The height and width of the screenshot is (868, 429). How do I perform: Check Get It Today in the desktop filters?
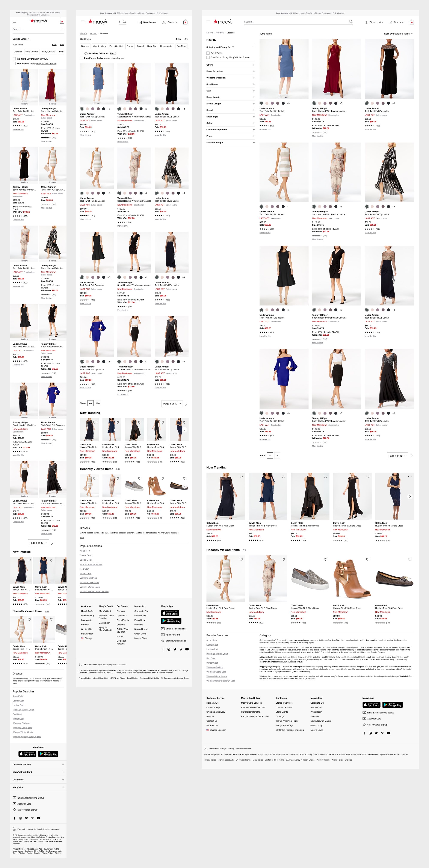coord(208,53)
